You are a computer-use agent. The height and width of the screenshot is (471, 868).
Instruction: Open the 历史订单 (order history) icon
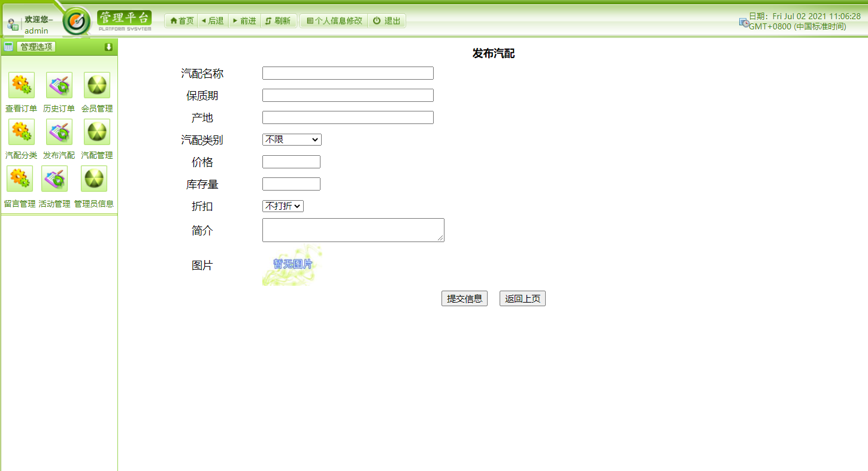(58, 85)
